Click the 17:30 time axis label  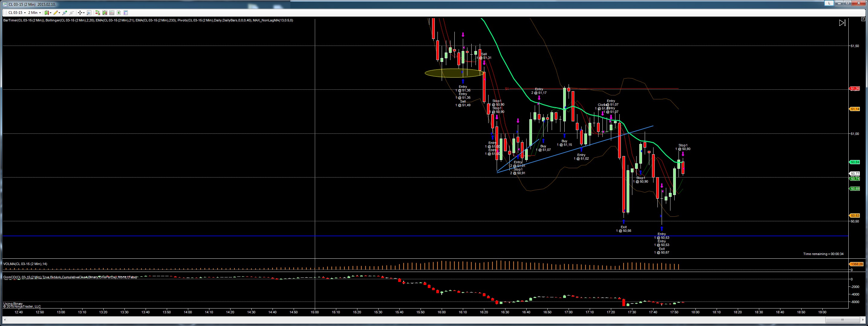pos(632,312)
